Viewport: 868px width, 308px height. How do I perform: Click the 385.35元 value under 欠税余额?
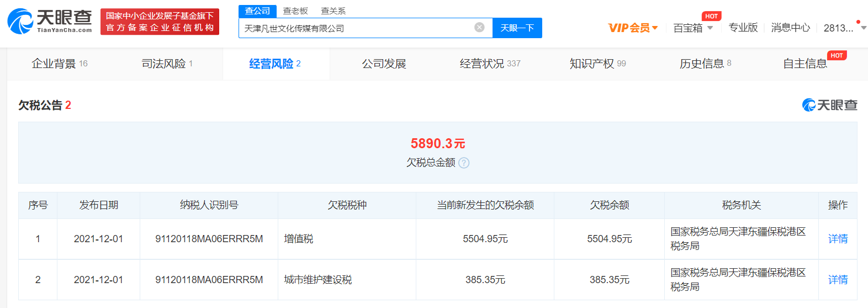tap(610, 280)
